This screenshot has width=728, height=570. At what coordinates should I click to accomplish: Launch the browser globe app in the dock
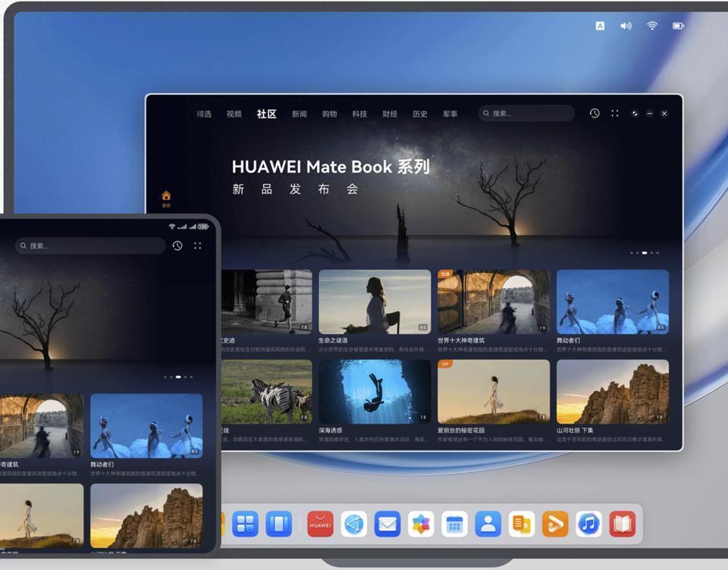click(354, 524)
